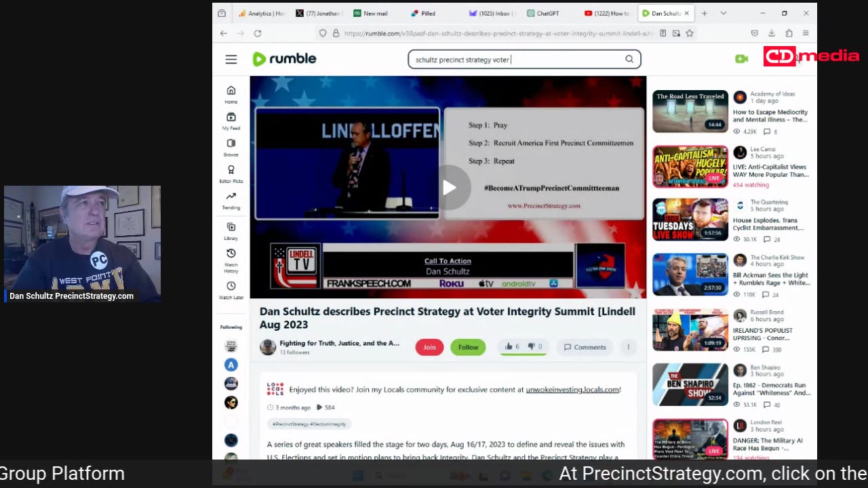Click the #PrecinctStrategy #ElectionIntegrity hashtag tag
This screenshot has height=488, width=868.
pyautogui.click(x=309, y=424)
